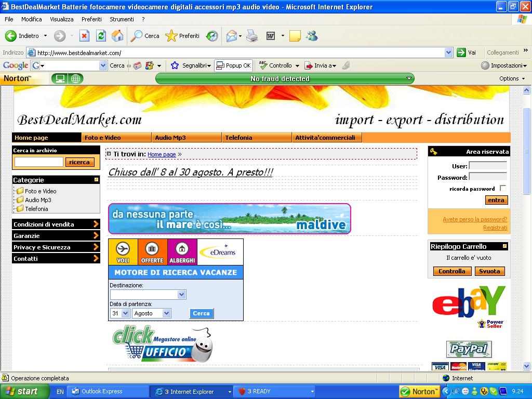Image resolution: width=532 pixels, height=399 pixels.
Task: Click the ricerca button
Action: coord(79,162)
